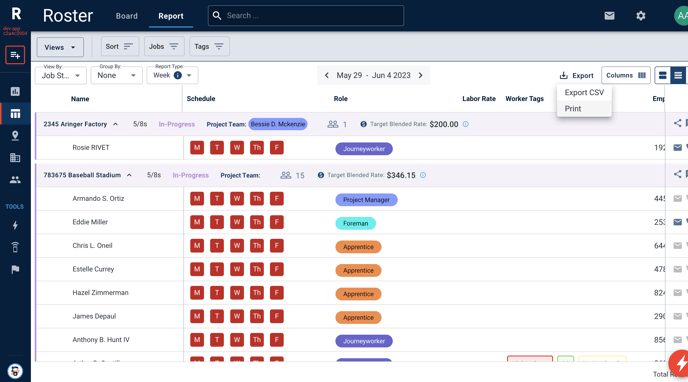Click info icon beside $346.15 blended rate
Image resolution: width=688 pixels, height=382 pixels.
click(x=423, y=175)
